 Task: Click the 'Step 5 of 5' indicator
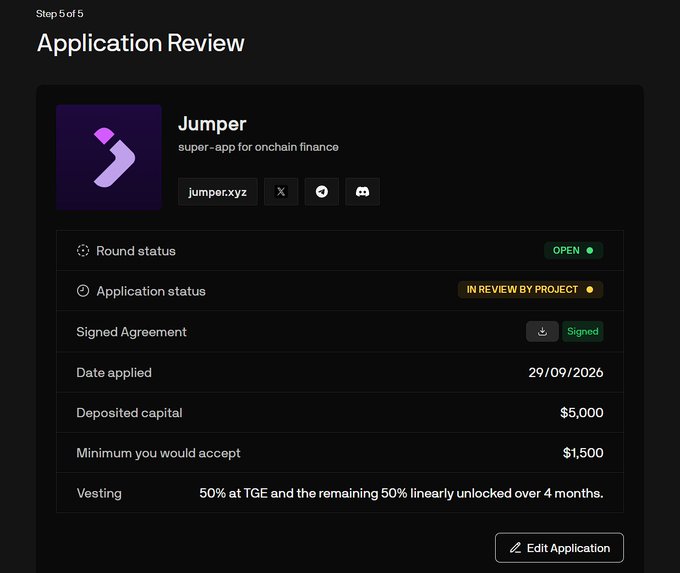[x=60, y=14]
